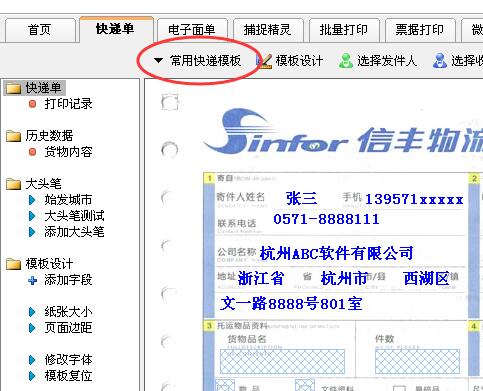The width and height of the screenshot is (483, 391).
Task: Click the green 选择发件人 person icon
Action: (x=346, y=61)
